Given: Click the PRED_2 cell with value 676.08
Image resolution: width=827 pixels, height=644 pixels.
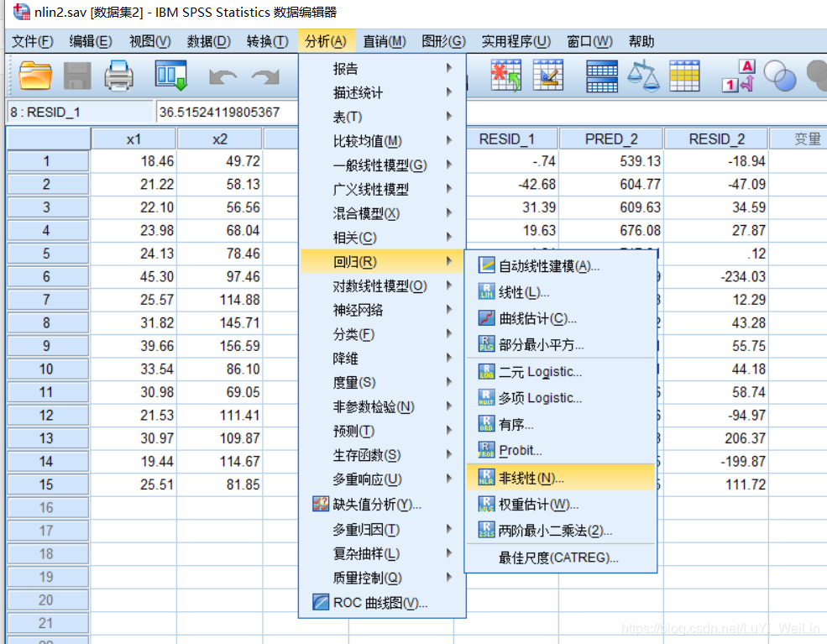Looking at the screenshot, I should (x=611, y=231).
